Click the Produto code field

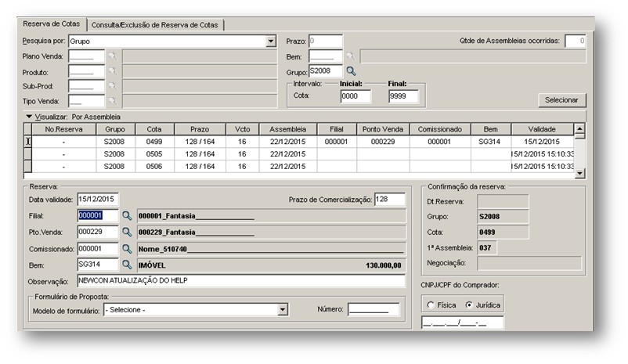click(86, 72)
